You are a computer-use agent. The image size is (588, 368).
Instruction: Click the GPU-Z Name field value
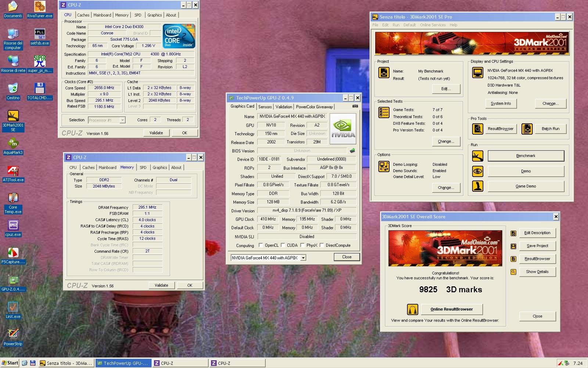click(292, 116)
